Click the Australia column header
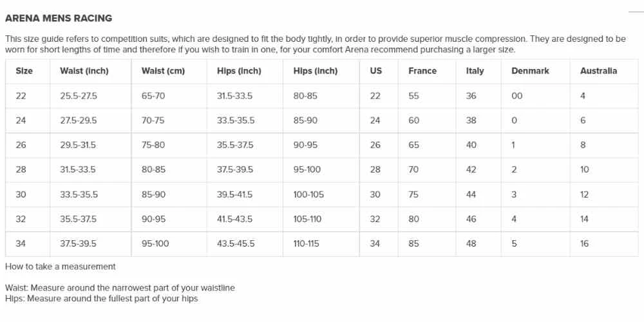Image resolution: width=644 pixels, height=322 pixels. (x=598, y=71)
